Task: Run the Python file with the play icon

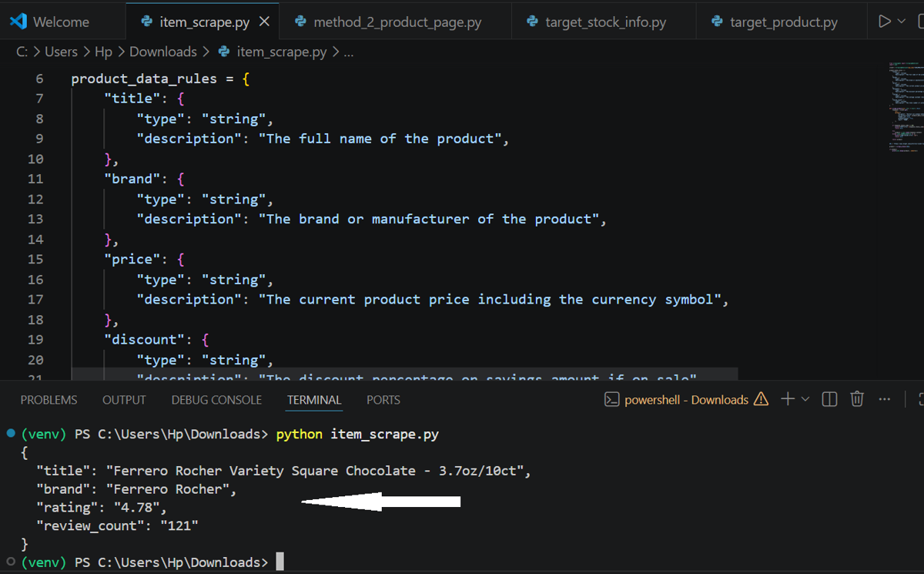Action: point(885,22)
